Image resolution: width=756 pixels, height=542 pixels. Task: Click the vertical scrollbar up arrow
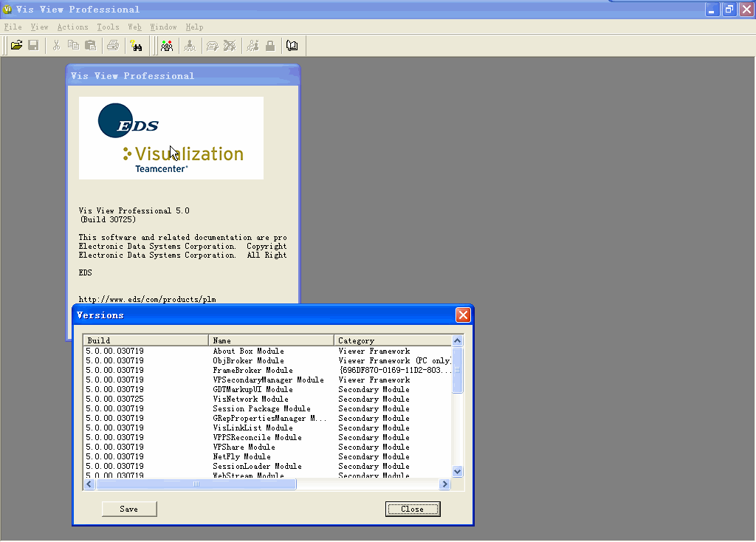[458, 341]
